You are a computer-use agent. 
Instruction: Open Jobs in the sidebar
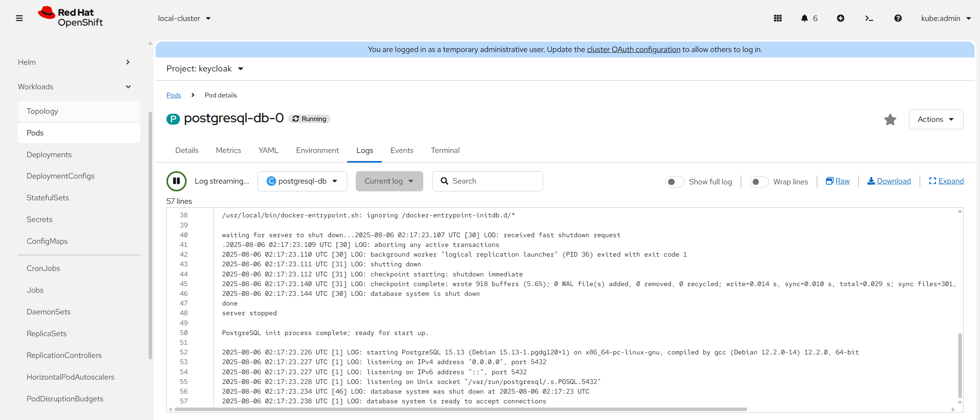click(x=79, y=290)
